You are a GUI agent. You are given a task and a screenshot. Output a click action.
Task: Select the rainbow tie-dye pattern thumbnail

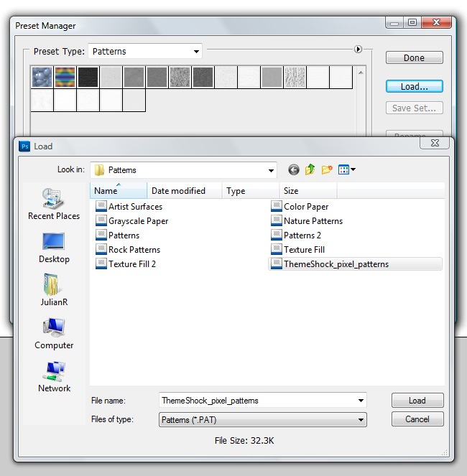pos(65,78)
